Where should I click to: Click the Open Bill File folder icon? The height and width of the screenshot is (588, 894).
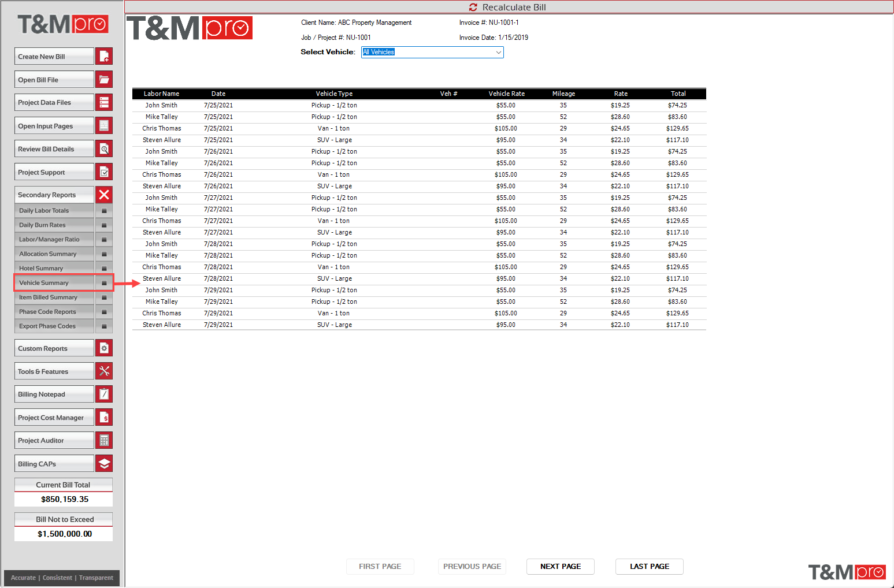(104, 79)
